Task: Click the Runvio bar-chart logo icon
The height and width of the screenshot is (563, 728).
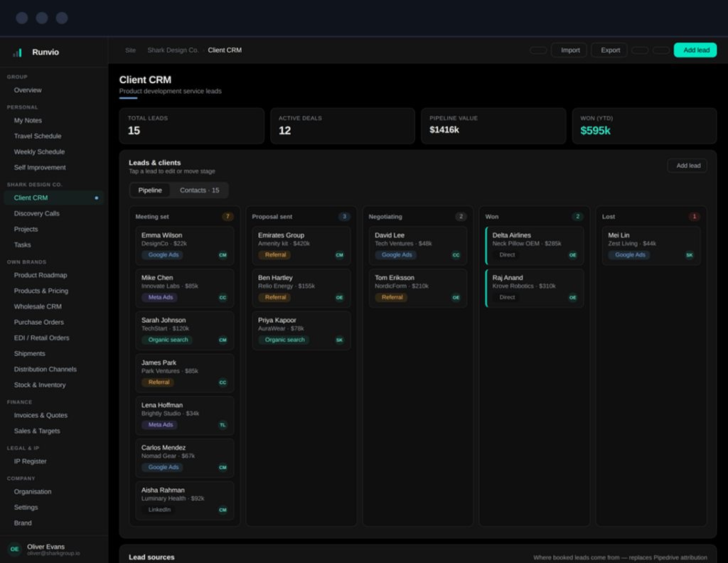Action: point(17,53)
